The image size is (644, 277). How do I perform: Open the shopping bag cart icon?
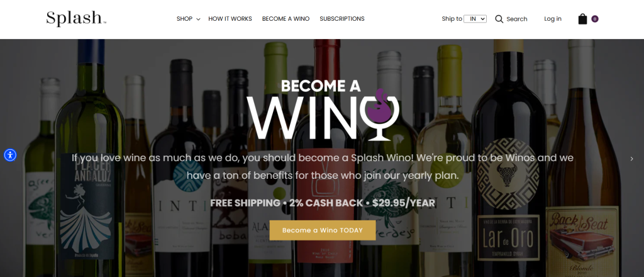tap(582, 19)
